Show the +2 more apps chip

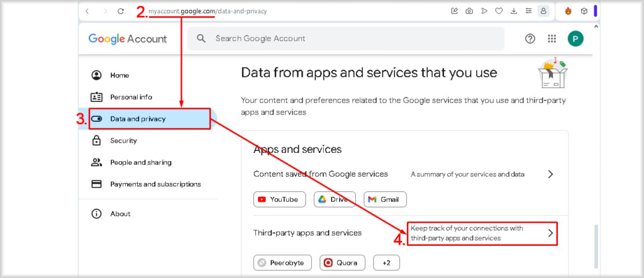(387, 263)
